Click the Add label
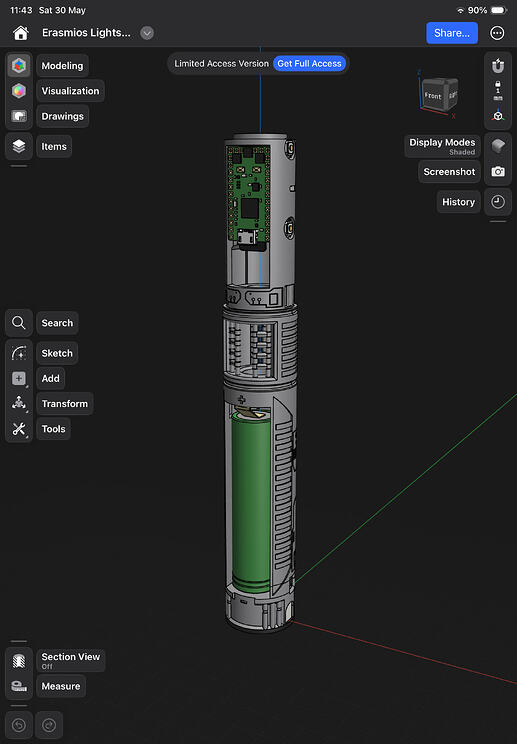The width and height of the screenshot is (517, 744). (50, 378)
